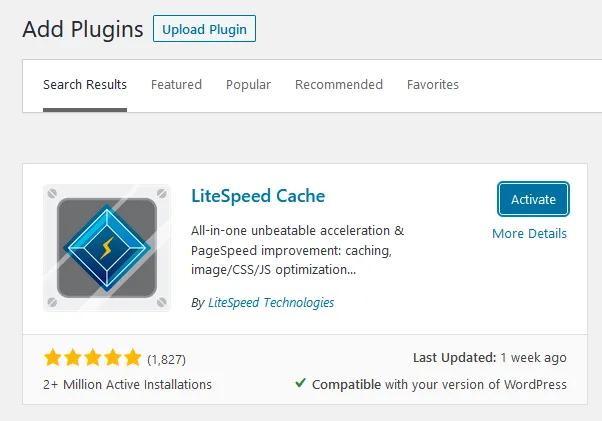
Task: Click the fifth rating star
Action: (133, 357)
